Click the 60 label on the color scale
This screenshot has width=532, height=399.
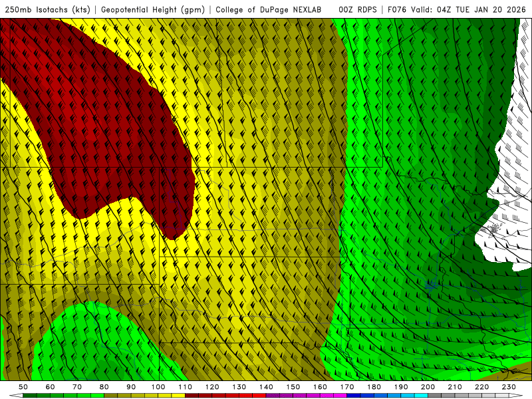[51, 387]
